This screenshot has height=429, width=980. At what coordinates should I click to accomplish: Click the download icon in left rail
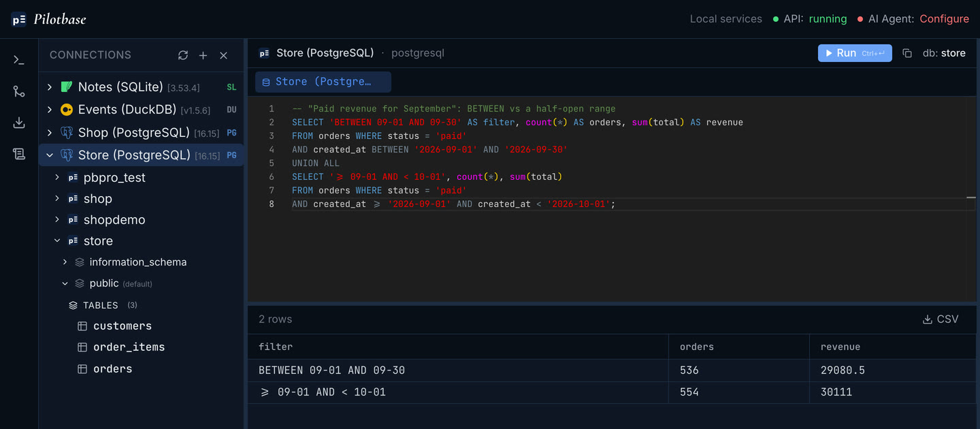(19, 123)
